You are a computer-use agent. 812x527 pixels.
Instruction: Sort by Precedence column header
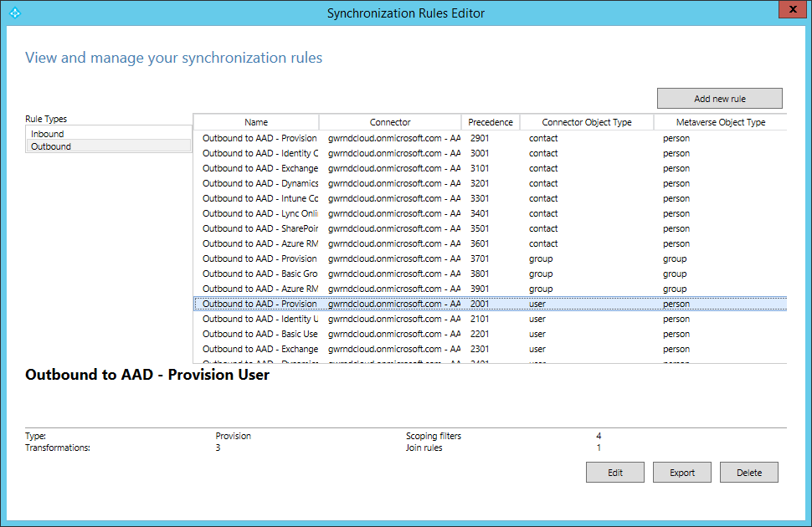click(x=491, y=122)
